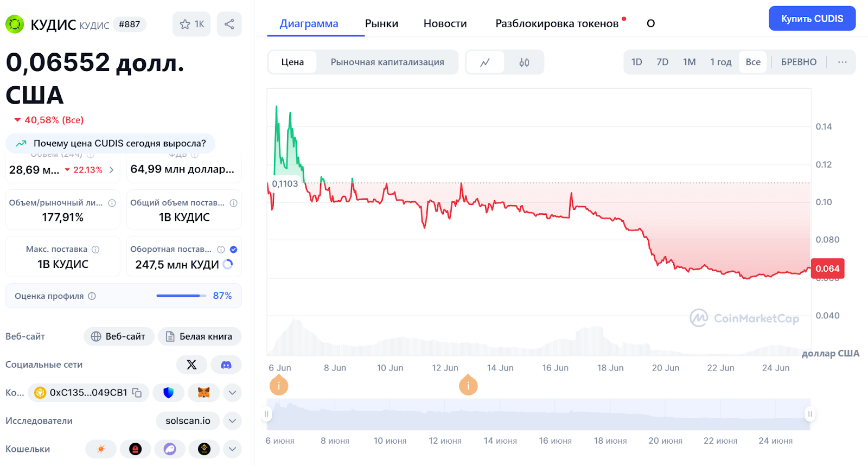
Task: Click the Купить CUDIS button
Action: pyautogui.click(x=812, y=18)
